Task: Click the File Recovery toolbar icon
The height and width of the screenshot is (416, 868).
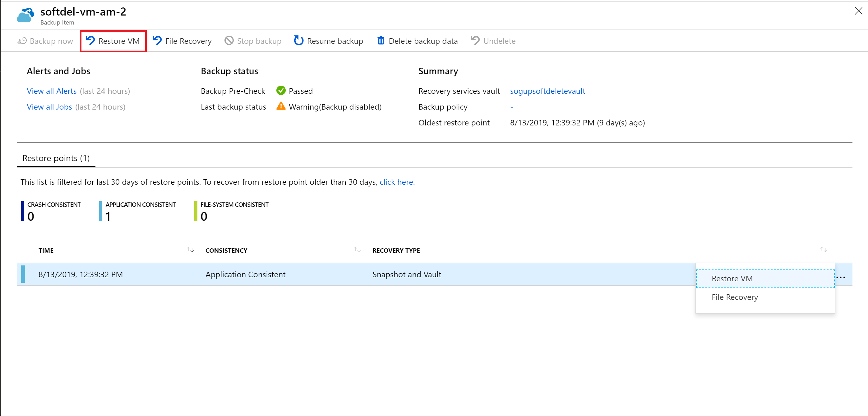Action: [183, 41]
